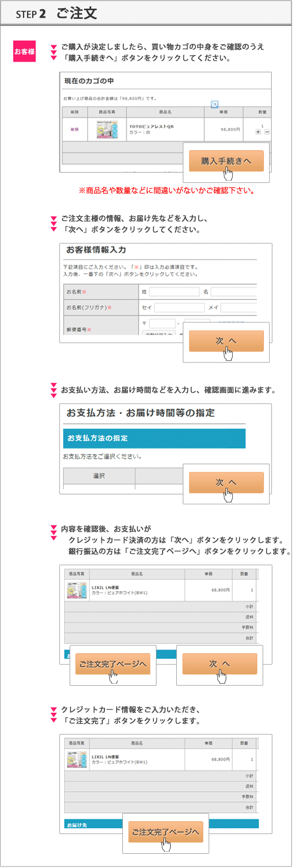The height and width of the screenshot is (868, 293).
Task: Focus the セイ furigana input field
Action: point(179,307)
